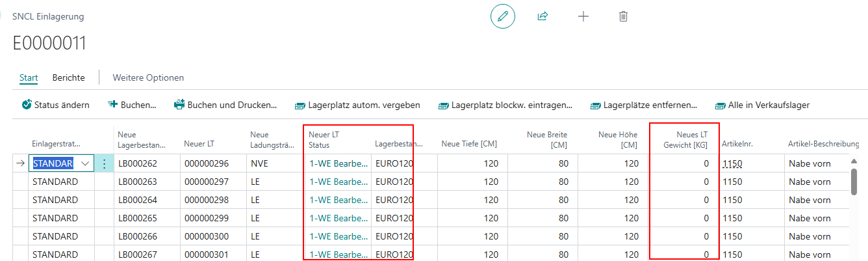Click the edit pencil icon

click(x=502, y=17)
